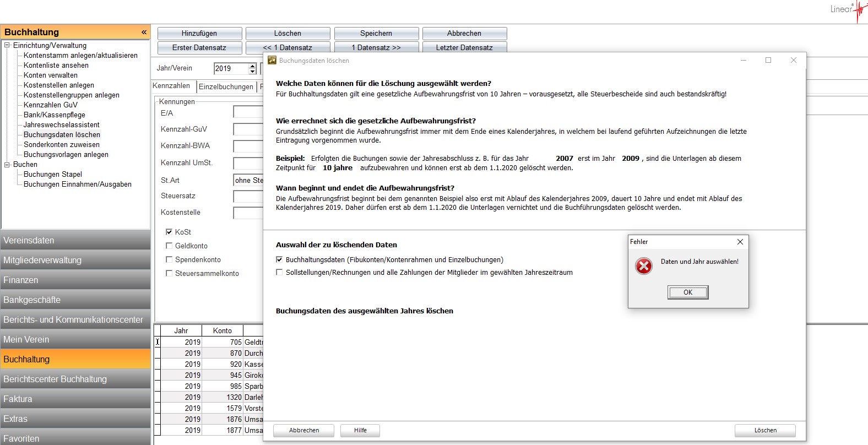This screenshot has width=868, height=445.
Task: Click Löschen in Buchungsdaten löschen dialog
Action: click(766, 430)
